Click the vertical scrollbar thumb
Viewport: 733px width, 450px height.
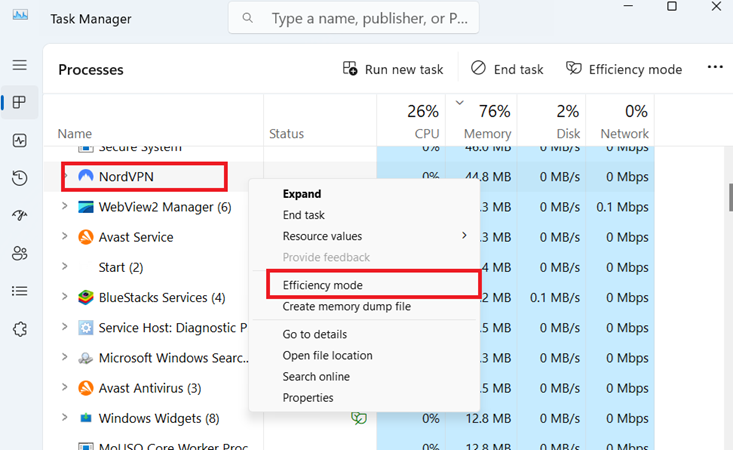730,198
